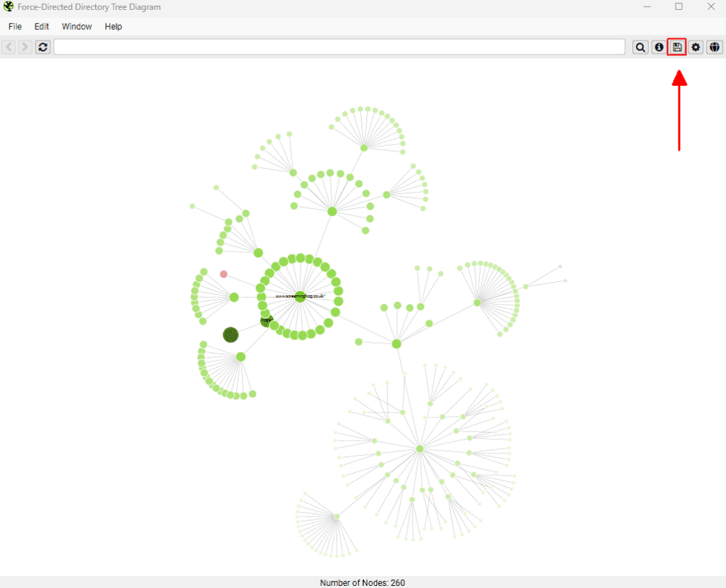726x588 pixels.
Task: Click the globe icon in toolbar
Action: pyautogui.click(x=715, y=47)
